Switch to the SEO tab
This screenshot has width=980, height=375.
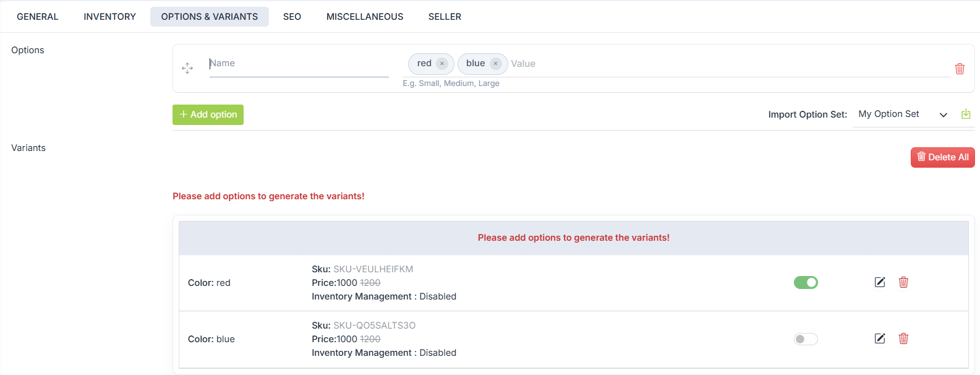click(292, 16)
